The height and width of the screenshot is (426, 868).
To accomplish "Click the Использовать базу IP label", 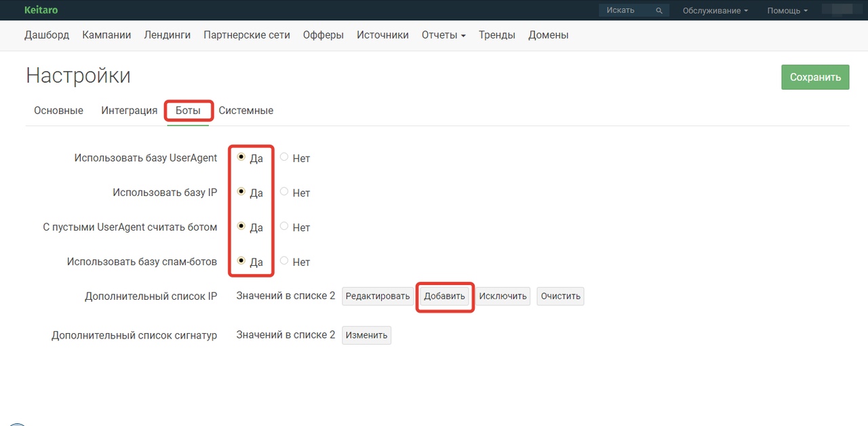I will tap(165, 193).
